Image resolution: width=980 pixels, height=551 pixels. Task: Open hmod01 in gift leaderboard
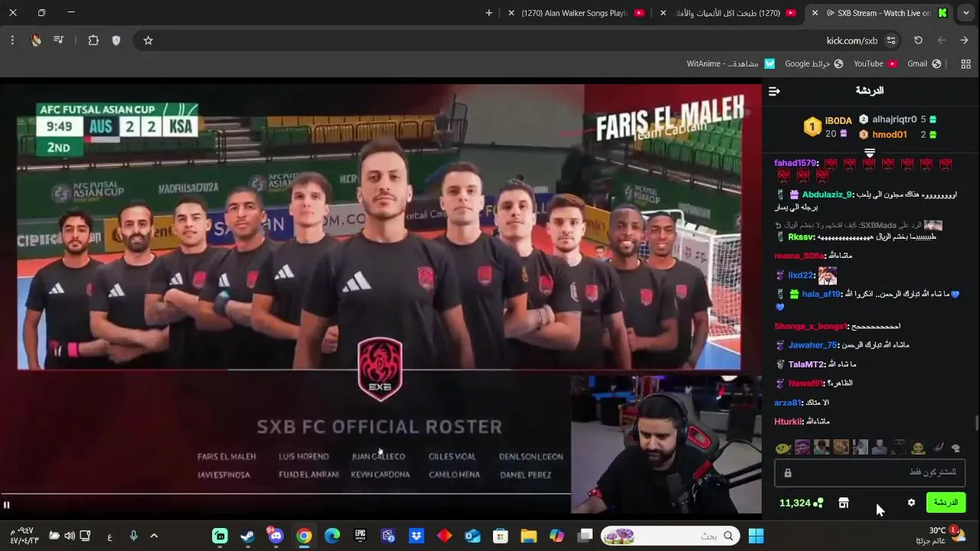(x=889, y=135)
